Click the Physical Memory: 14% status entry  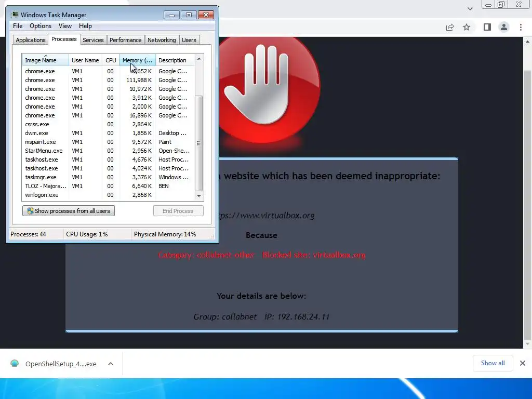(x=165, y=234)
